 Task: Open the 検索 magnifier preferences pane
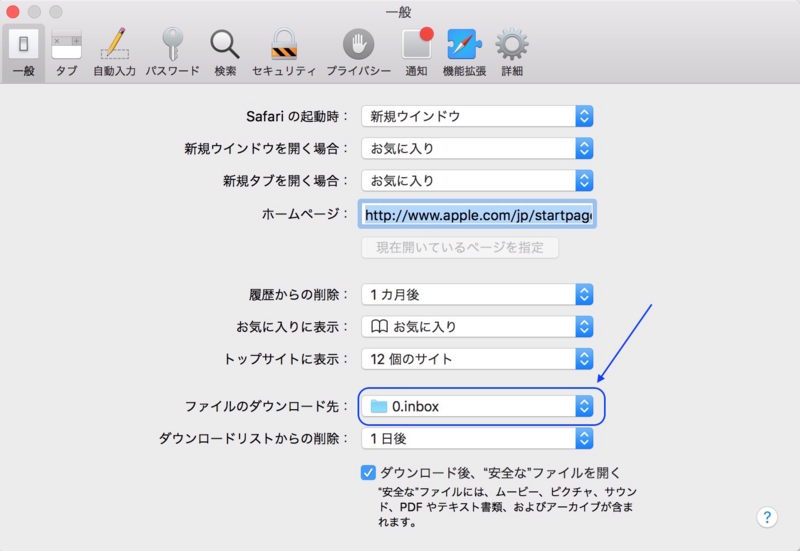click(225, 53)
